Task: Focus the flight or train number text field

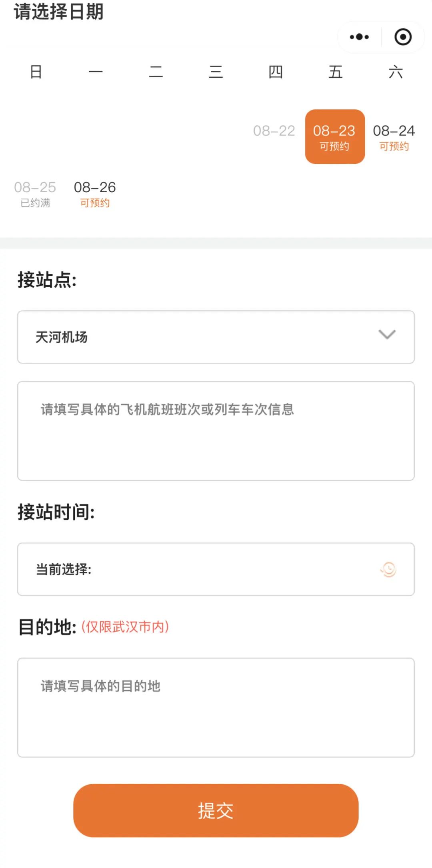Action: pyautogui.click(x=216, y=430)
